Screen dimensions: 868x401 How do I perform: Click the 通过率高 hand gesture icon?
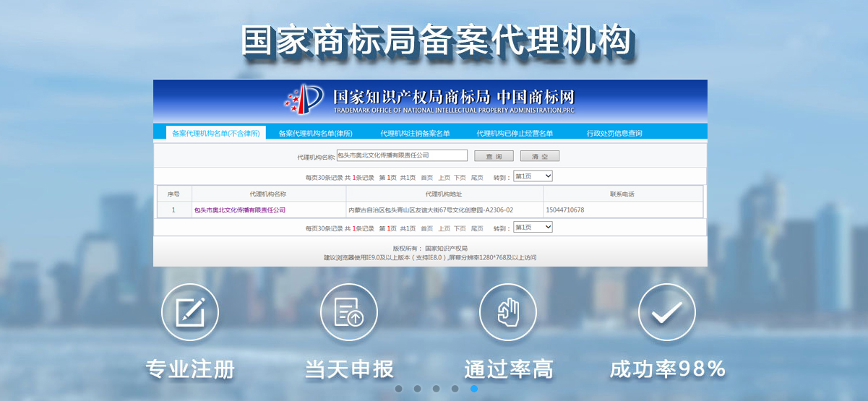coord(508,312)
